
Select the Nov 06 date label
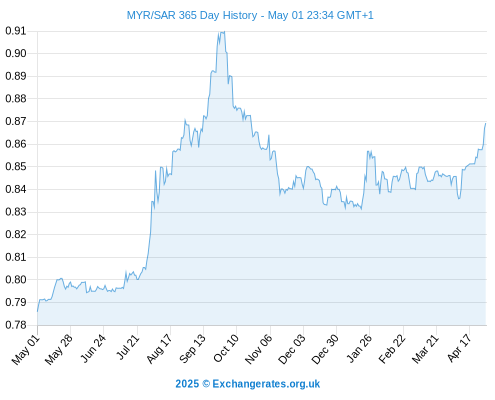point(258,349)
